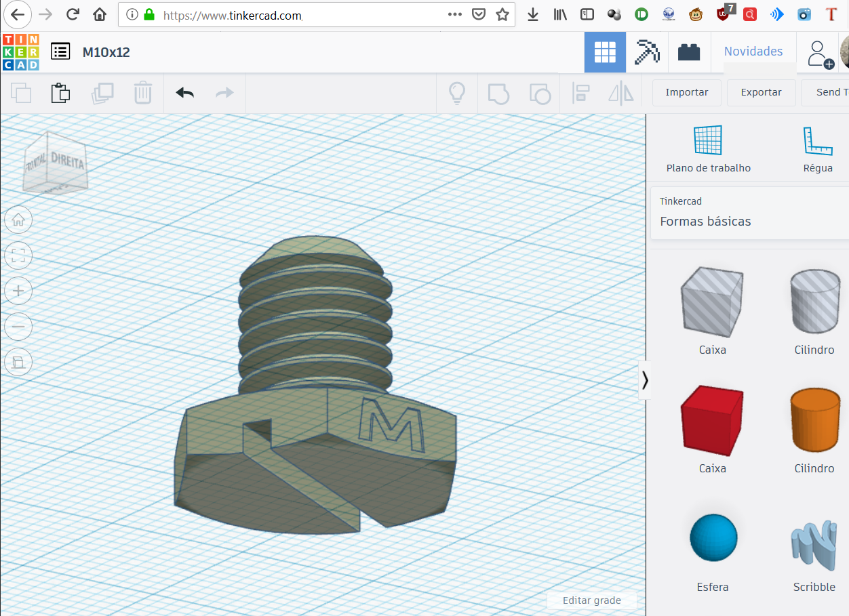Open the browser library icon

pyautogui.click(x=560, y=14)
